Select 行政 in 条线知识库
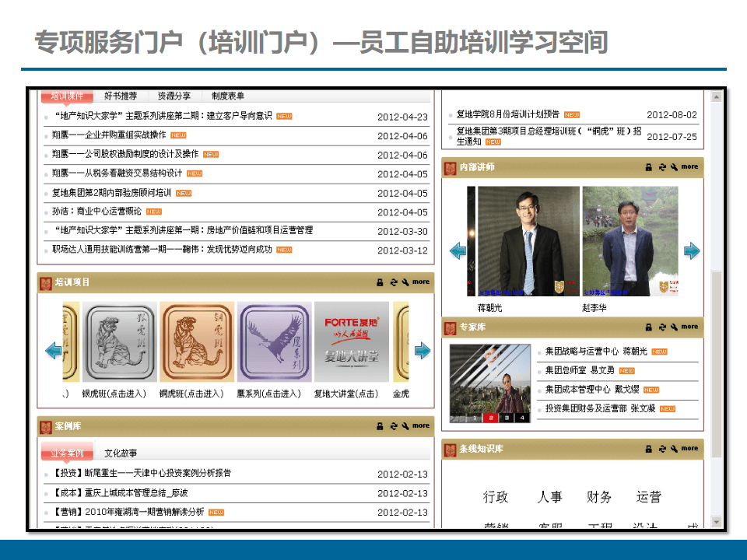Image resolution: width=747 pixels, height=560 pixels. [x=496, y=497]
